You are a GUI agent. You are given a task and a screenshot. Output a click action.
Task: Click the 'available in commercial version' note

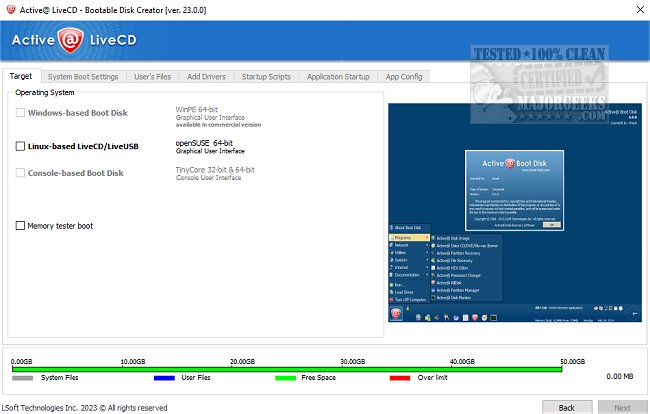pos(218,125)
